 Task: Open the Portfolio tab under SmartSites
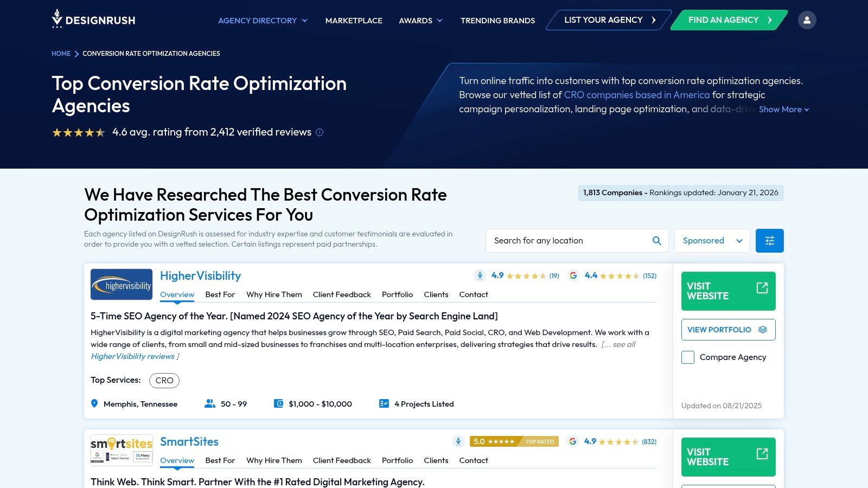398,460
